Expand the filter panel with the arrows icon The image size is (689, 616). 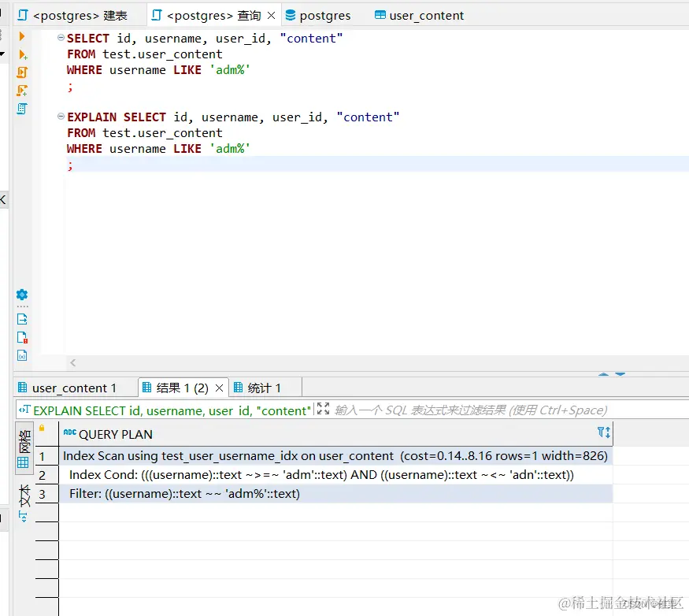(x=324, y=409)
